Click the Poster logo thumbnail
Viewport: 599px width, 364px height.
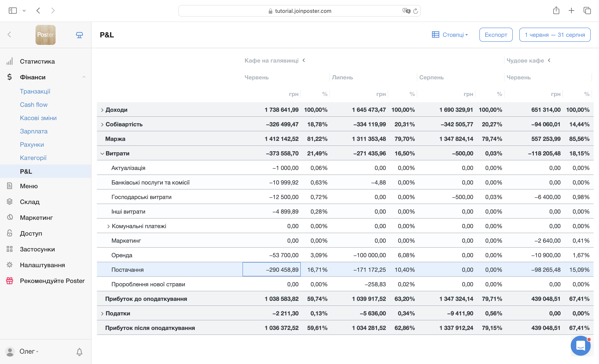point(46,35)
